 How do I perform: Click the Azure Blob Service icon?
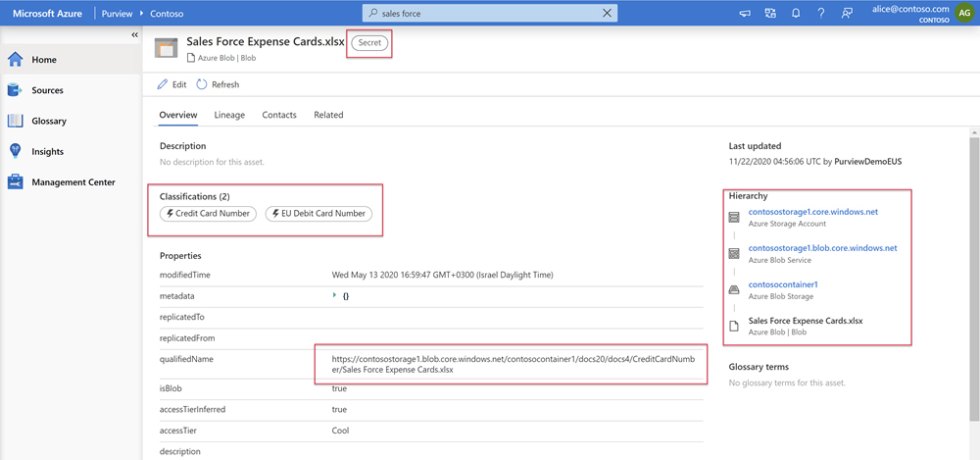[x=734, y=253]
